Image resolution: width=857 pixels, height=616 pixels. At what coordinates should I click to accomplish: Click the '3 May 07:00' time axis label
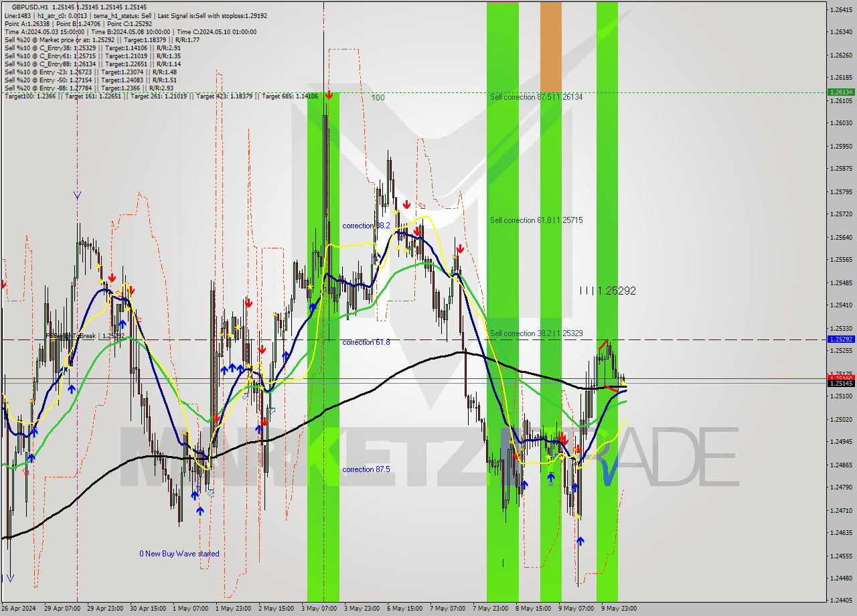[x=319, y=609]
